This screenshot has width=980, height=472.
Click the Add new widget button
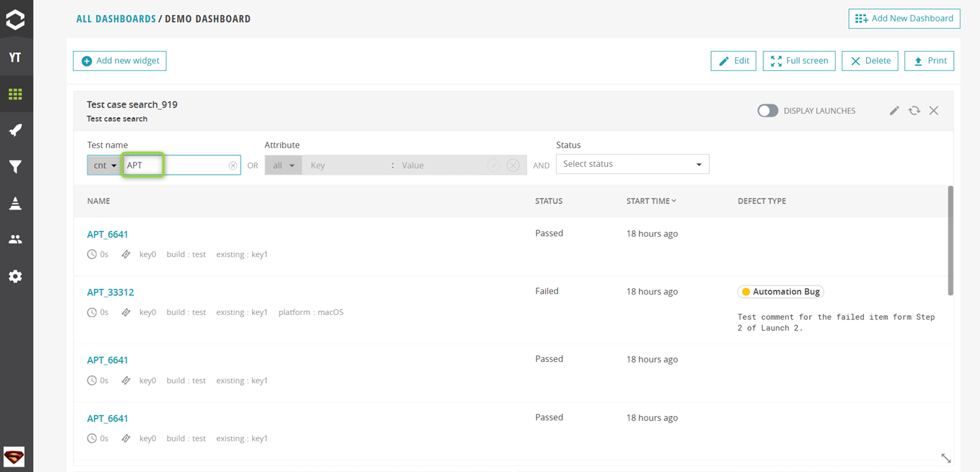119,61
